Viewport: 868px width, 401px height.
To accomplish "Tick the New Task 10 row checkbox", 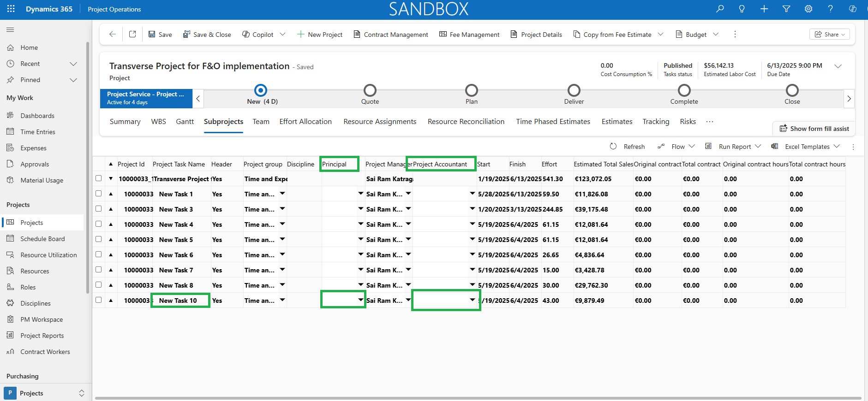I will (98, 300).
